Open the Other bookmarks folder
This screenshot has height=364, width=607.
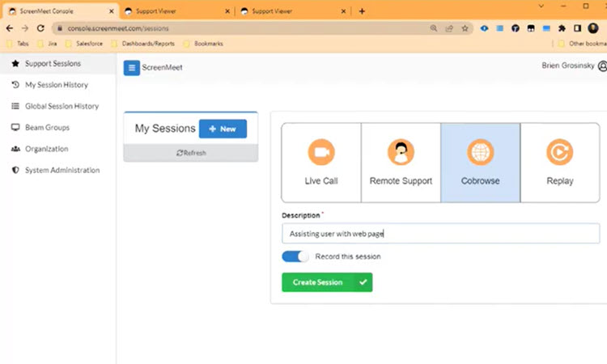[583, 44]
